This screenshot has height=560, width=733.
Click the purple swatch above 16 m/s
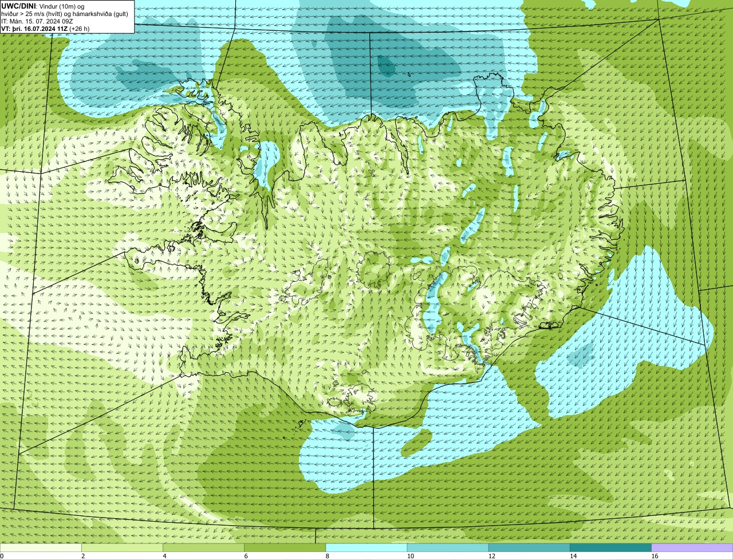tap(692, 548)
